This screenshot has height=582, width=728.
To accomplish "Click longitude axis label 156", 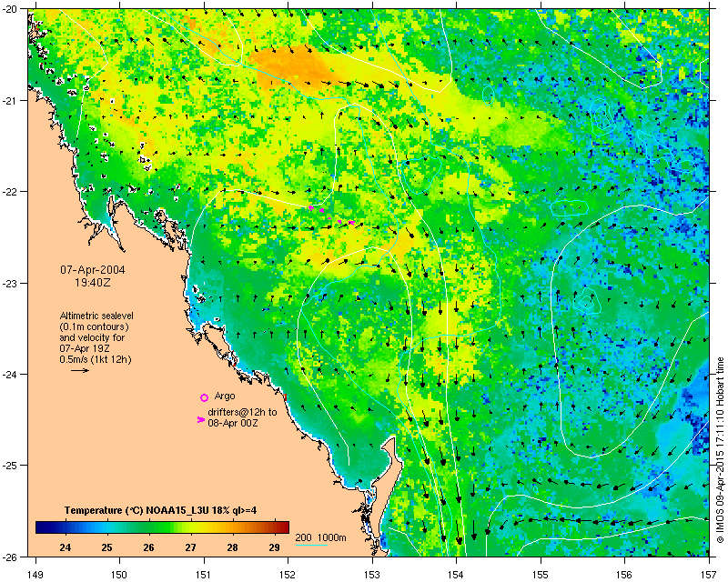I will coord(624,574).
